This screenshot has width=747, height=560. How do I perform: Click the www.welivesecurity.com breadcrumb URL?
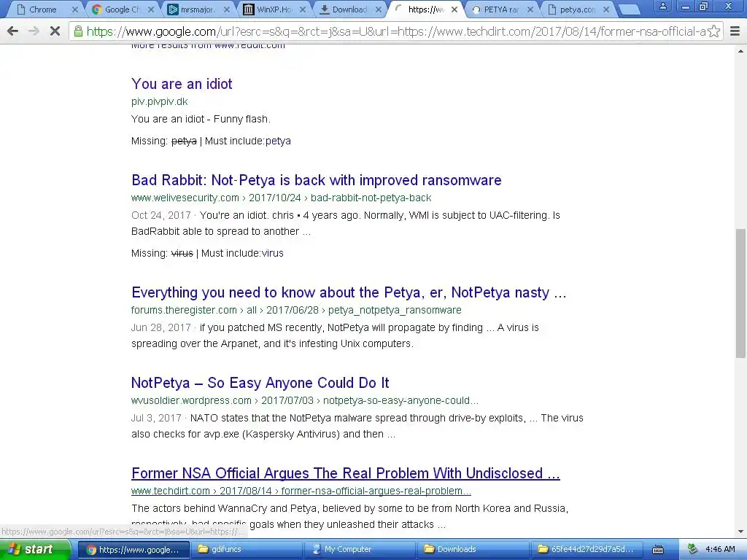click(281, 198)
